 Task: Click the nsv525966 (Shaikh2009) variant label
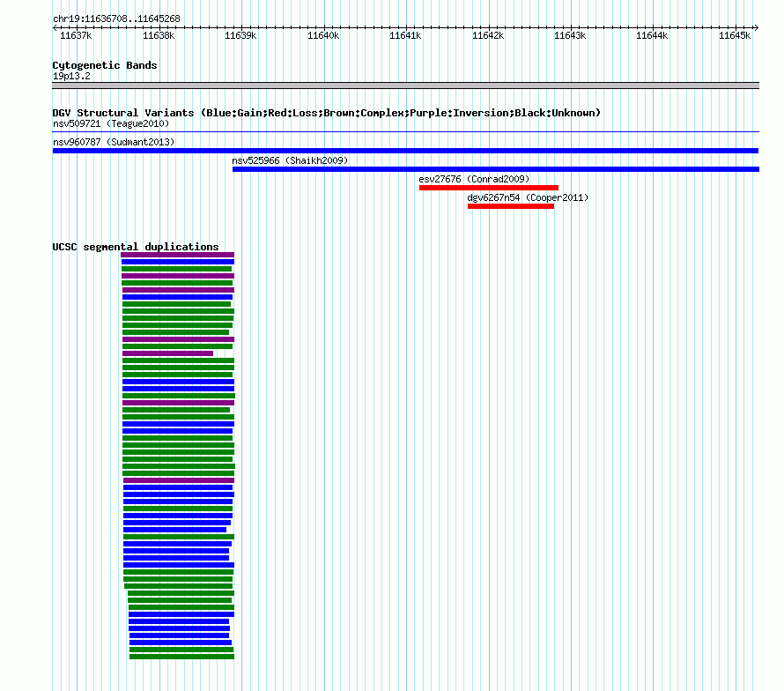tap(290, 160)
